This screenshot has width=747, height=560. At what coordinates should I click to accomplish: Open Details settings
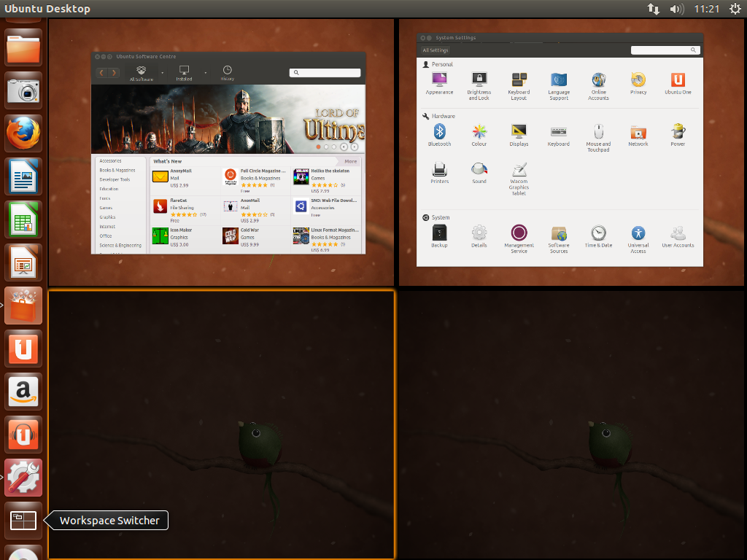(x=479, y=236)
